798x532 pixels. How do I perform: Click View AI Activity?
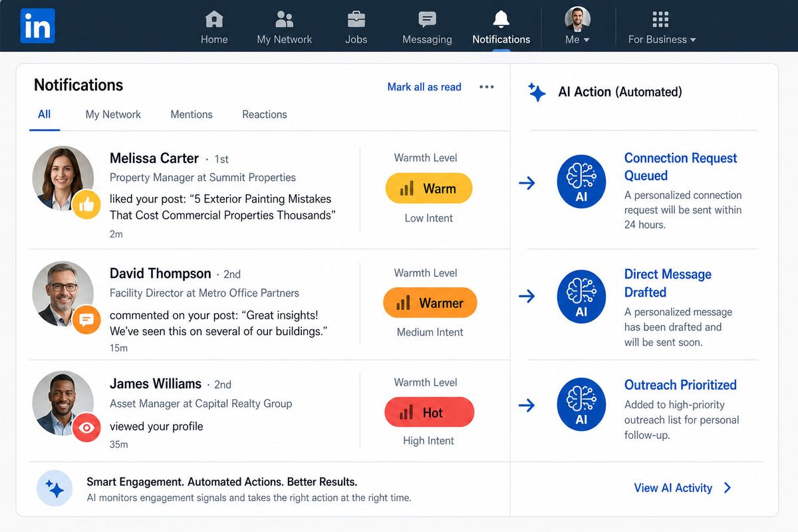673,488
